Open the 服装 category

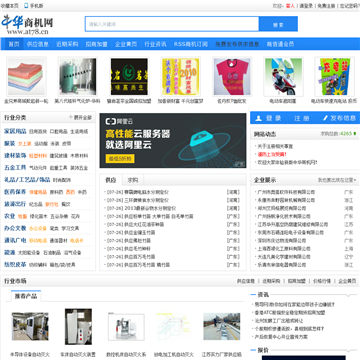[x=9, y=143]
